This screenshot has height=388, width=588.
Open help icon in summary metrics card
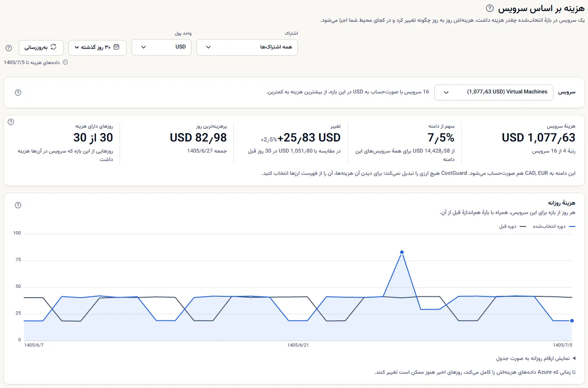click(11, 122)
